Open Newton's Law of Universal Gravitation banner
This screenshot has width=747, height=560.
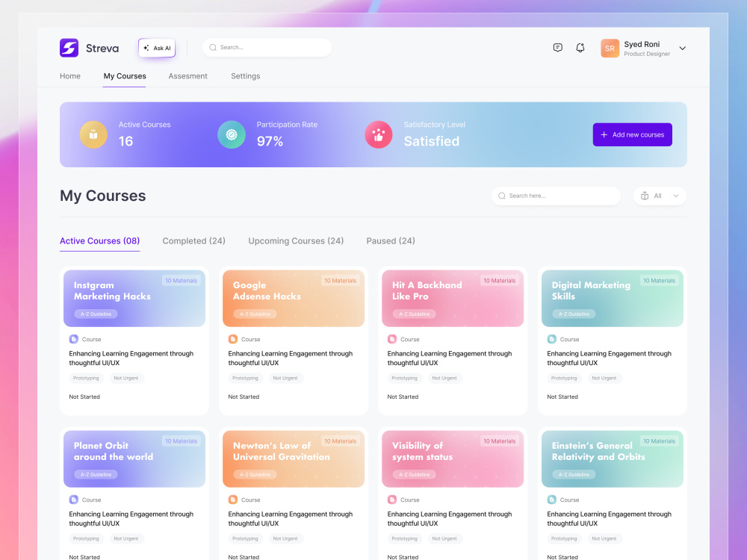(294, 459)
